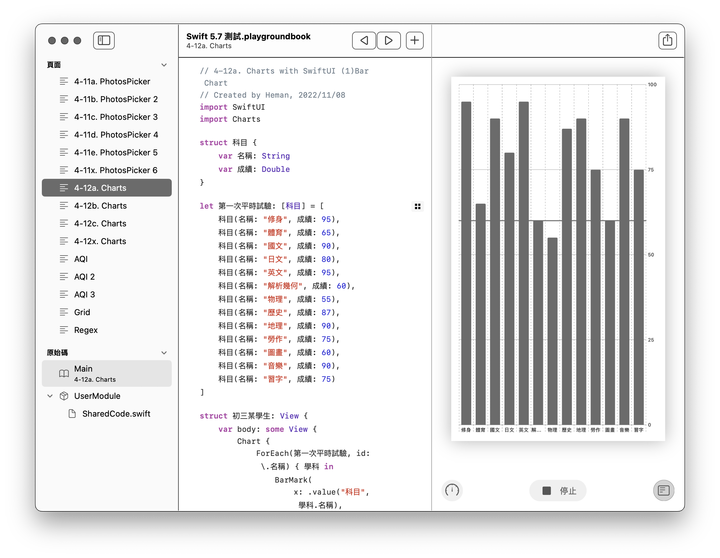Click the 'struct 初三某學生: View' line
Image resolution: width=720 pixels, height=558 pixels.
click(253, 416)
